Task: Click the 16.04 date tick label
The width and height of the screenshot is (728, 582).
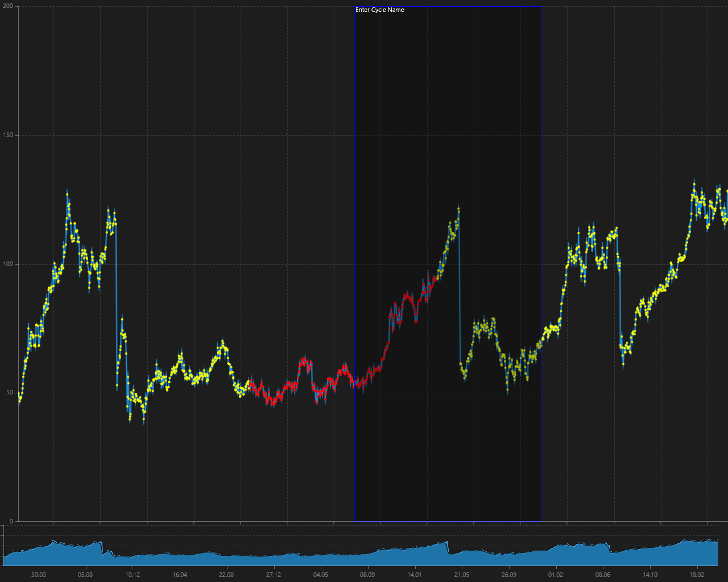Action: coord(180,575)
